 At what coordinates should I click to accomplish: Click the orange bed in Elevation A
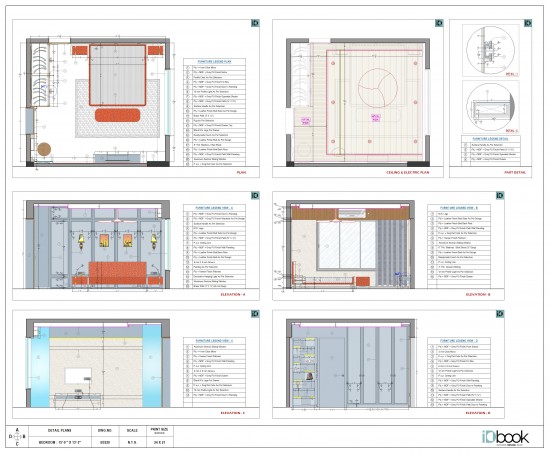(118, 273)
